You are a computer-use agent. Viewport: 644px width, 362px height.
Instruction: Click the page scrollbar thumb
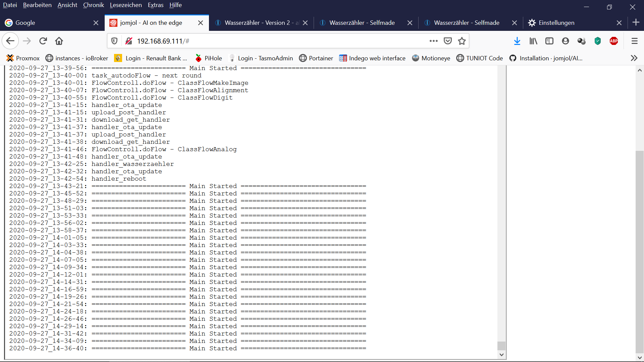pyautogui.click(x=640, y=252)
